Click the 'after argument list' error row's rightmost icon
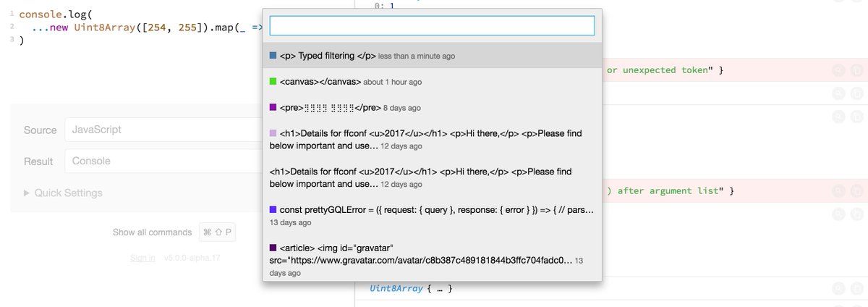This screenshot has width=868, height=307. 856,191
